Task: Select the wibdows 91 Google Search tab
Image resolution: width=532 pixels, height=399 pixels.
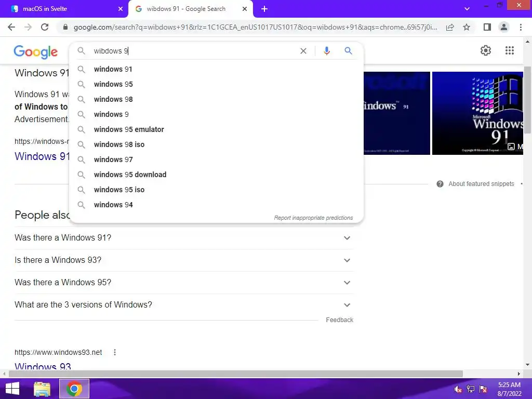Action: [190, 9]
